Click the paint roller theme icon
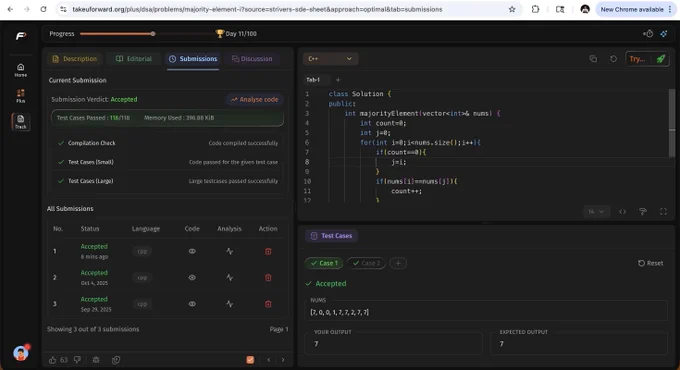680x370 pixels. 643,211
